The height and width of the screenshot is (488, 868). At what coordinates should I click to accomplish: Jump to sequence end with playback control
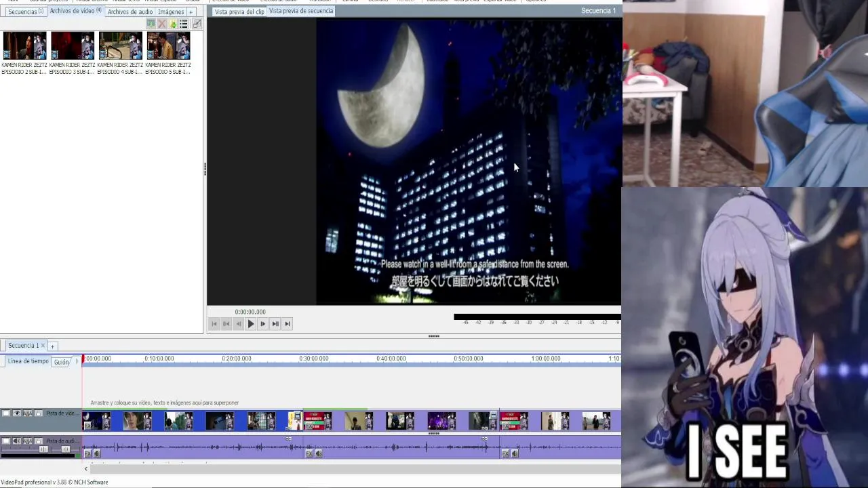[x=288, y=324]
